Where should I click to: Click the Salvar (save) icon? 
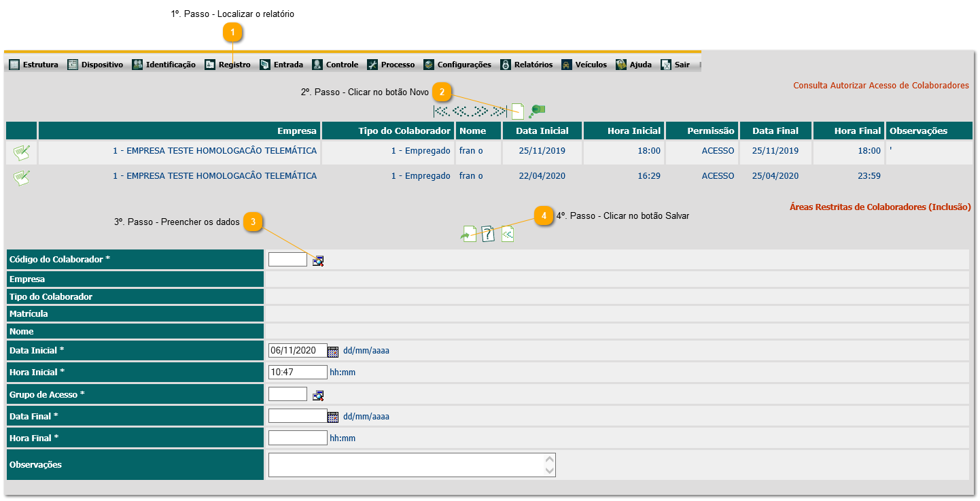pyautogui.click(x=469, y=234)
